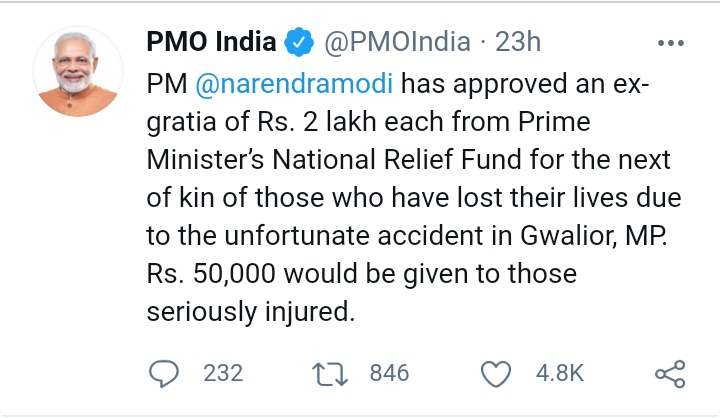Open the share icon for this tweet

click(x=668, y=373)
